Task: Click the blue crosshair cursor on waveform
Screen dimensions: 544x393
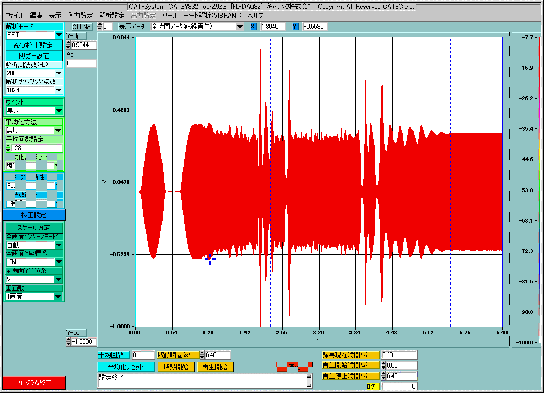Action: click(x=210, y=259)
